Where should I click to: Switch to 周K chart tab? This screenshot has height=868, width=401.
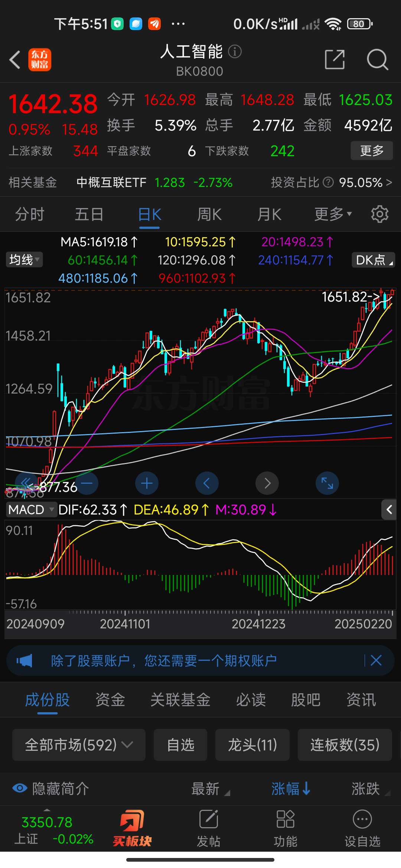[209, 214]
